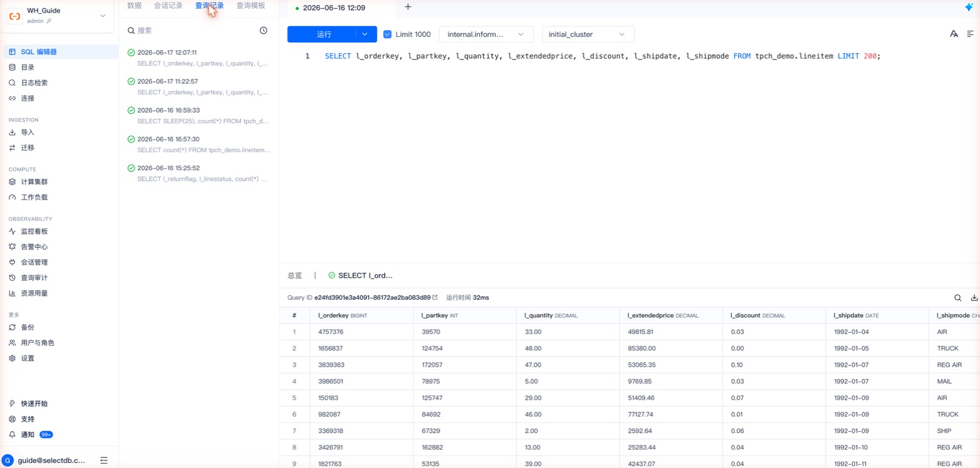980x468 pixels.
Task: Click the history clock icon beside search
Action: [x=263, y=30]
